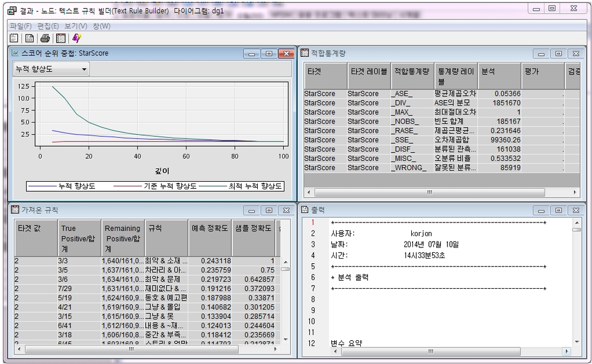Image resolution: width=592 pixels, height=364 pixels.
Task: Click the value 0.05366 in the 분석 column
Action: coord(499,94)
